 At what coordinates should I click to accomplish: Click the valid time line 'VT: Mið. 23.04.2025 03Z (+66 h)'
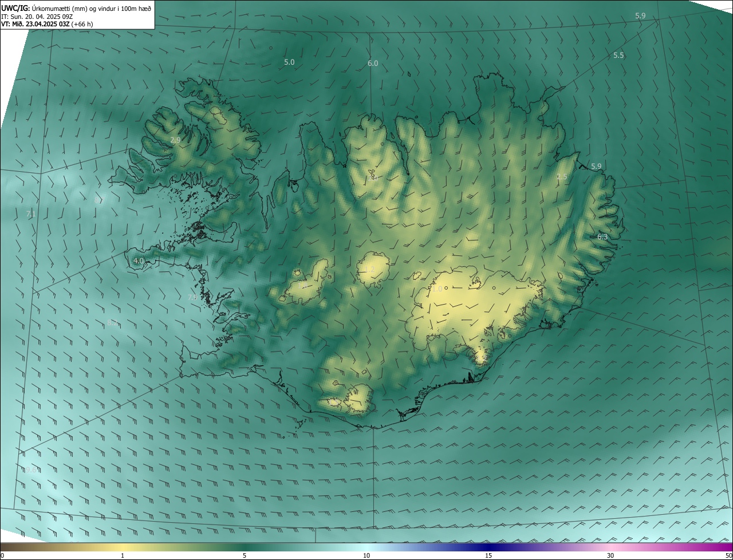pos(47,24)
